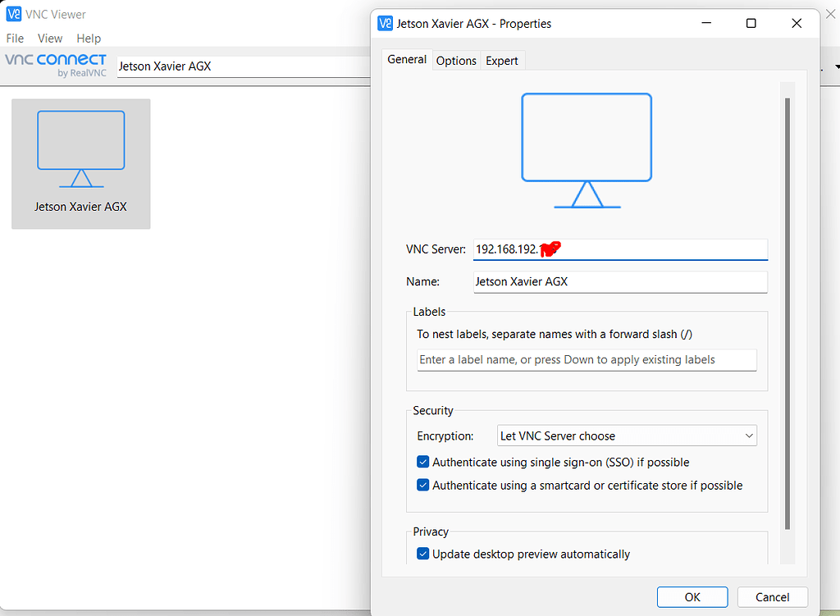
Task: Close the Jetson Xavier AGX Properties dialog
Action: [797, 23]
